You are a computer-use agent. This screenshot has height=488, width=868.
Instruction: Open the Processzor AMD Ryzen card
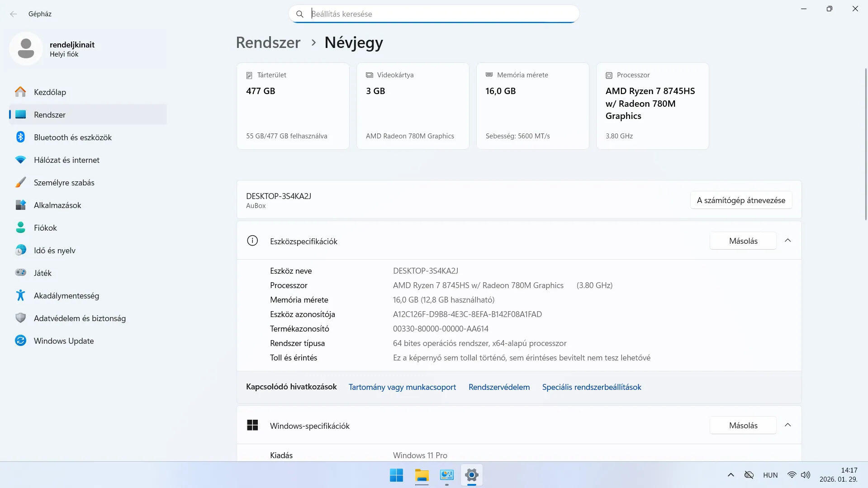(x=652, y=106)
